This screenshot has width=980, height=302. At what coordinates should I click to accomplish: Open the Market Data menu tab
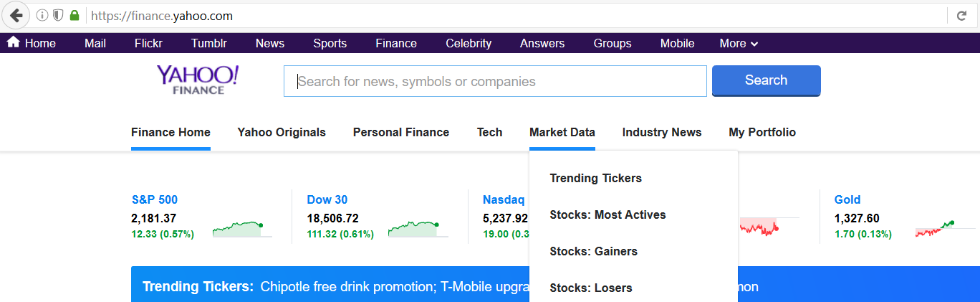562,132
